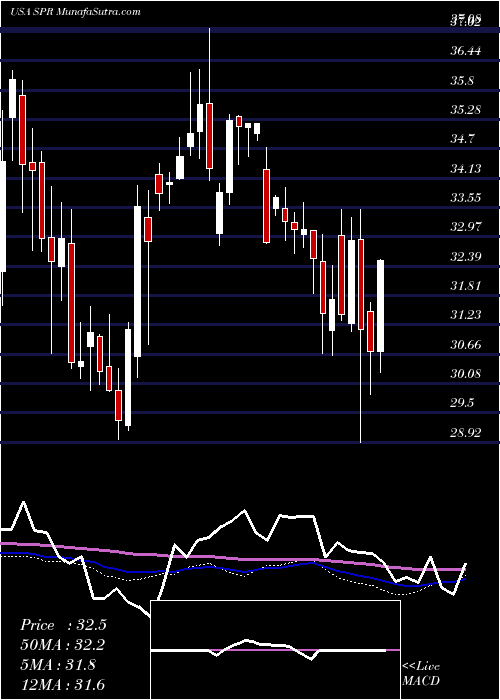Click inside the MACD inset chart
The image size is (500, 700).
[x=275, y=650]
